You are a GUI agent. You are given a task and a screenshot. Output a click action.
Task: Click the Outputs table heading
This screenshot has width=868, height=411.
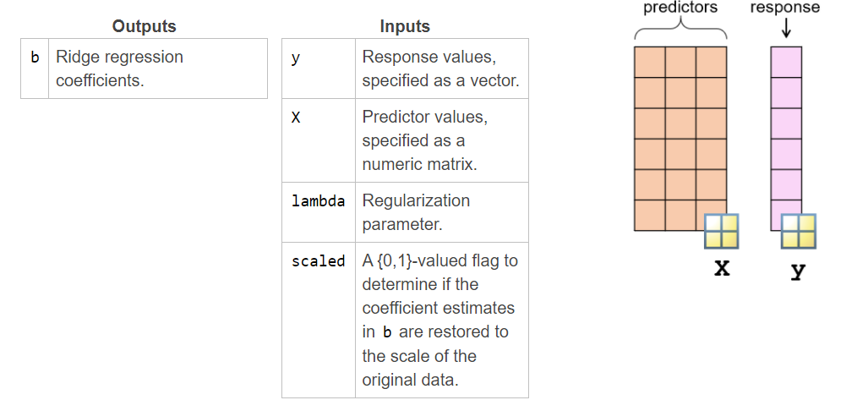coord(144,26)
